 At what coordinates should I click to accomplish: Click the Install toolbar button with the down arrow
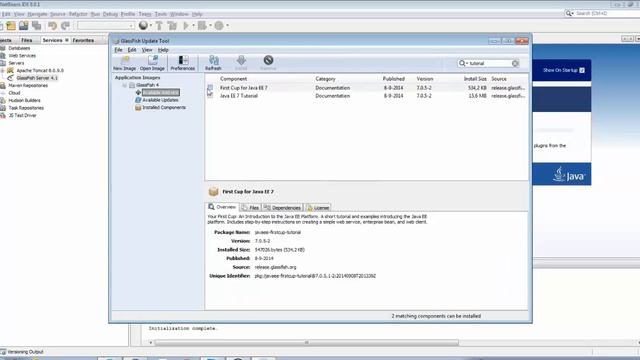coord(241,63)
